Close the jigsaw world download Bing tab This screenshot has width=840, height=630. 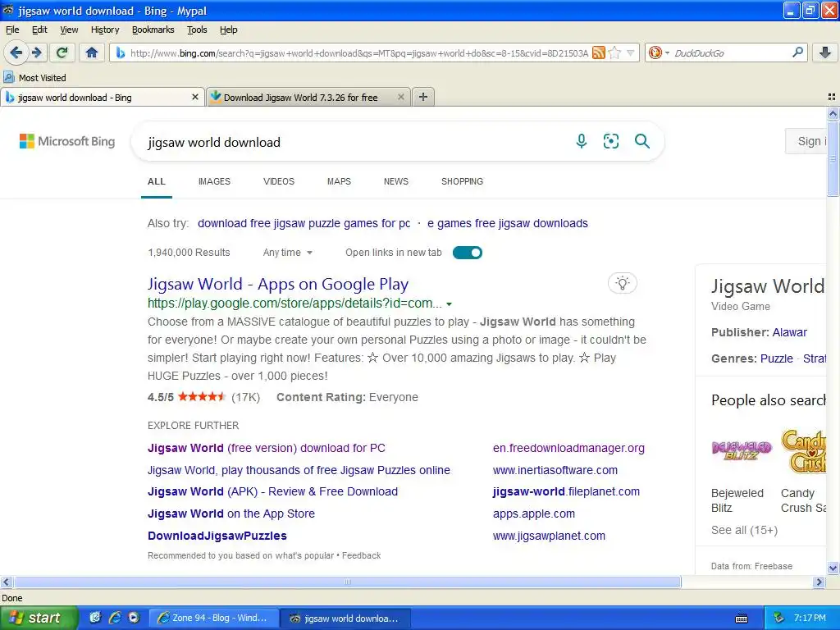tap(195, 97)
